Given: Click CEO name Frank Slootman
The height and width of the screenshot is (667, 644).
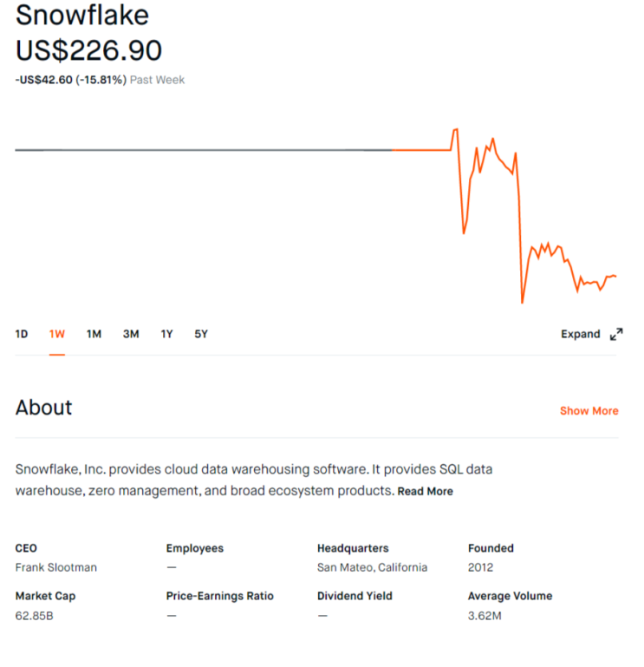Looking at the screenshot, I should click(x=56, y=567).
